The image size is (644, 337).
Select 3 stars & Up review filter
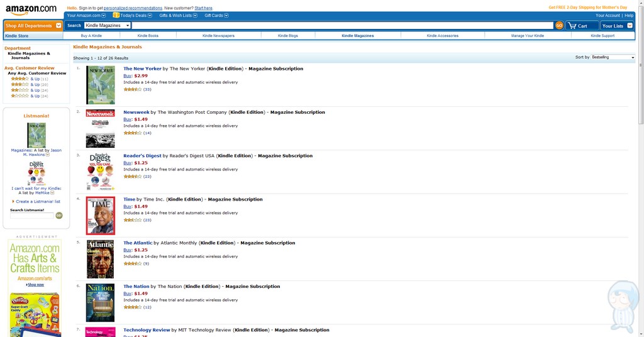[x=29, y=84]
